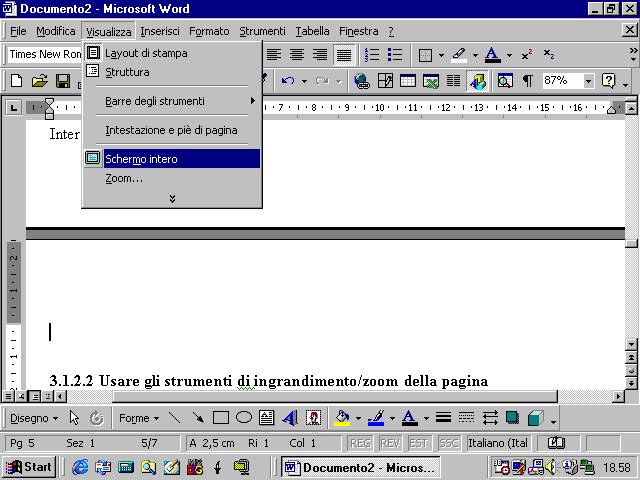The image size is (640, 480).
Task: Select the Arrow drawing tool
Action: point(198,418)
